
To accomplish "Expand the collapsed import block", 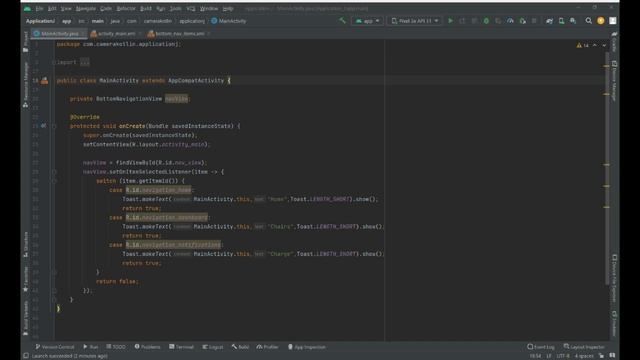I will [x=84, y=62].
